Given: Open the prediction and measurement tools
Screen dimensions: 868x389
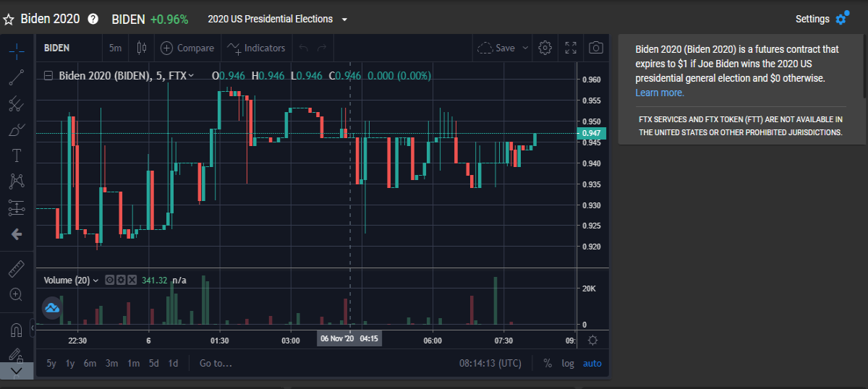Looking at the screenshot, I should 17,208.
